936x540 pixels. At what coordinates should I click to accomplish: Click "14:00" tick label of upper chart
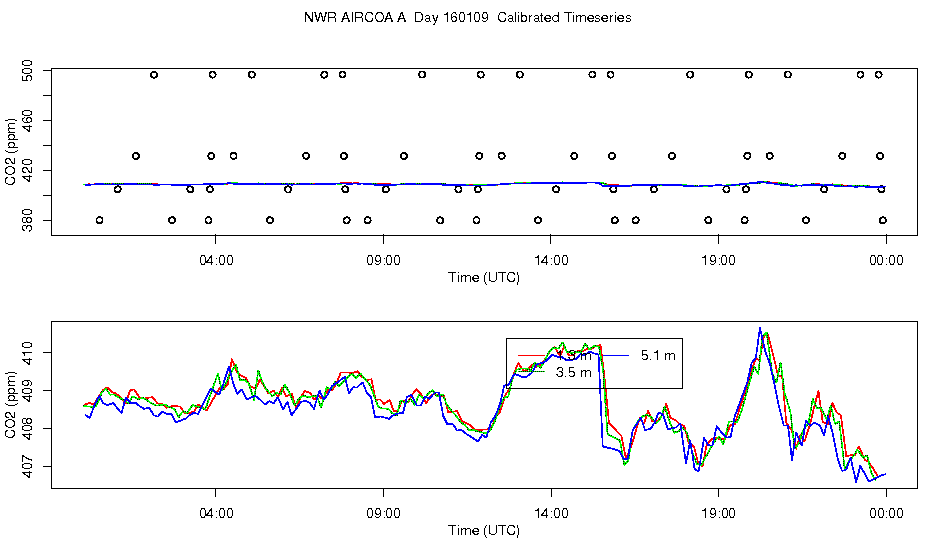(x=551, y=261)
